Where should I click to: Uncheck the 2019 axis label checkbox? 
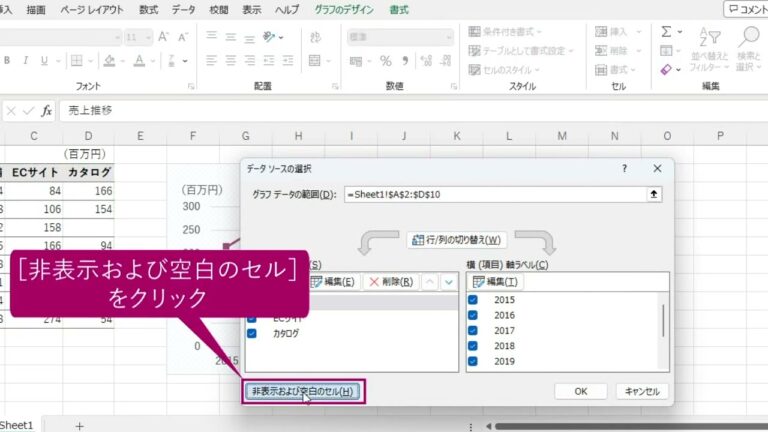[473, 361]
